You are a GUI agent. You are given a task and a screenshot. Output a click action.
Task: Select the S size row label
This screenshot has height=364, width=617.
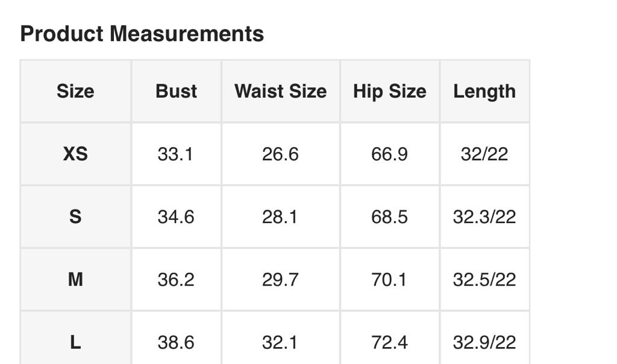tap(75, 217)
